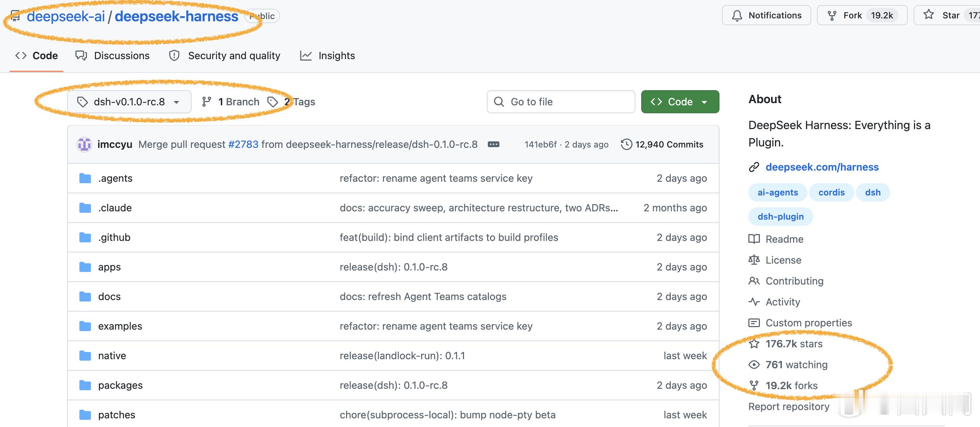This screenshot has height=427, width=980.
Task: Open the patches folder
Action: [117, 415]
